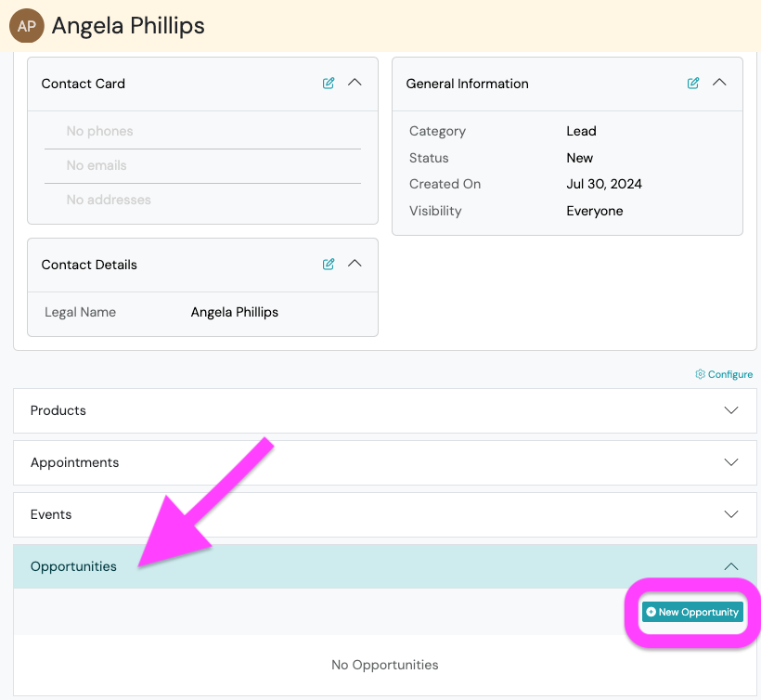Click the Status value New
The image size is (761, 700).
click(579, 158)
